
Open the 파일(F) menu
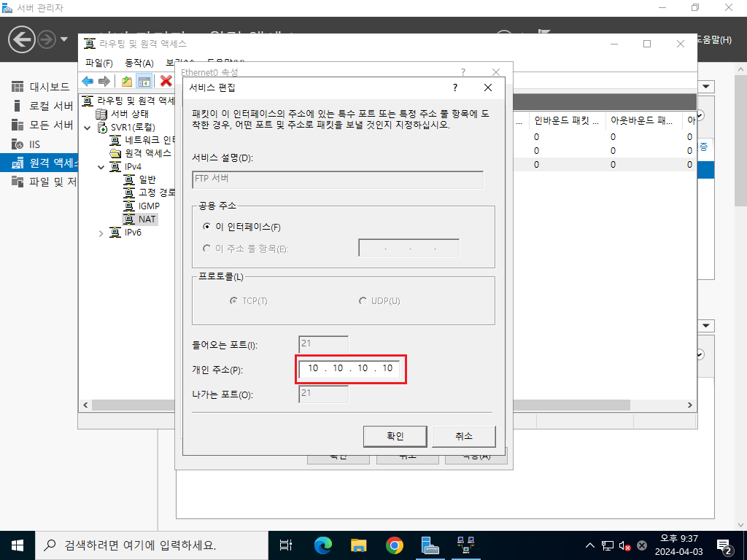(x=99, y=63)
